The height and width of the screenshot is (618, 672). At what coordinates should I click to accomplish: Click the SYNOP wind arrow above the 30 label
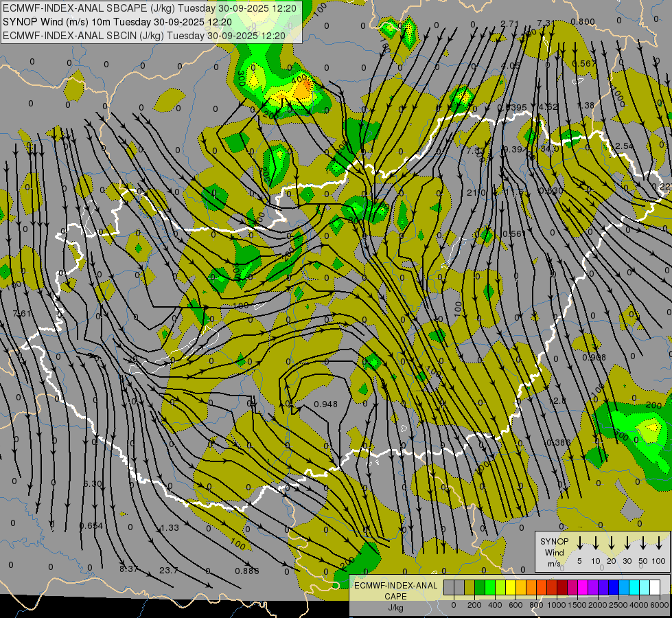click(x=627, y=543)
